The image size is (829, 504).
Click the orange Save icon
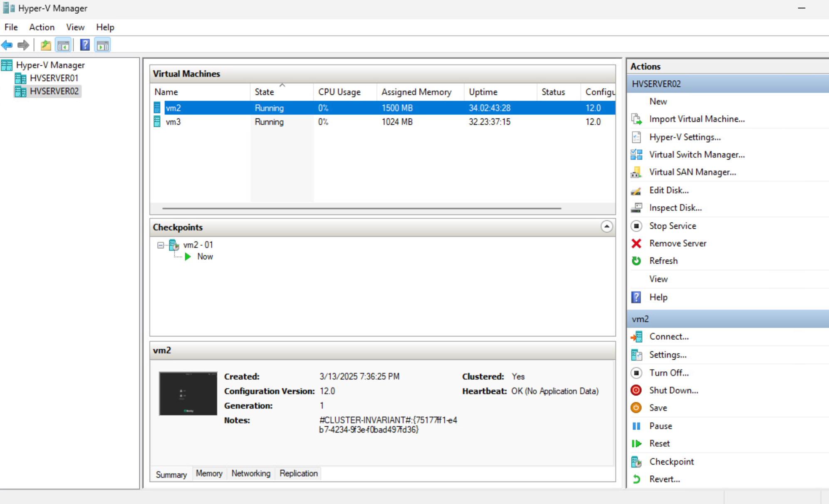pos(636,408)
